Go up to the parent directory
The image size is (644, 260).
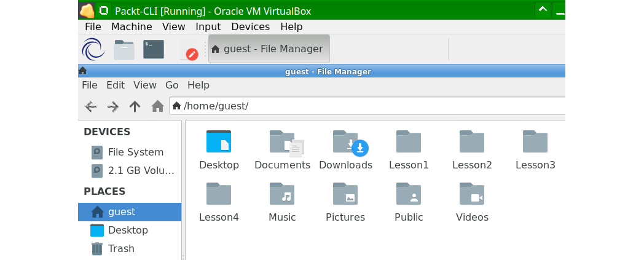click(135, 106)
